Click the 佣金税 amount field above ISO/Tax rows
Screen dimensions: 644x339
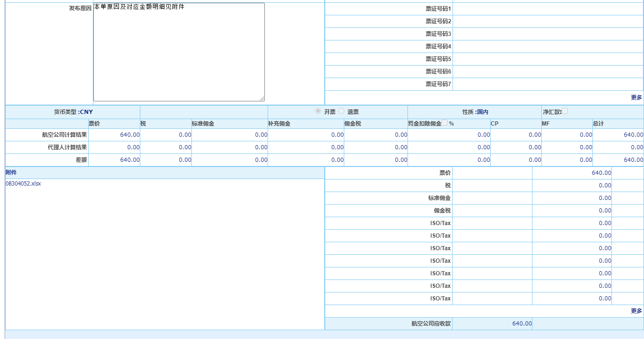point(572,211)
